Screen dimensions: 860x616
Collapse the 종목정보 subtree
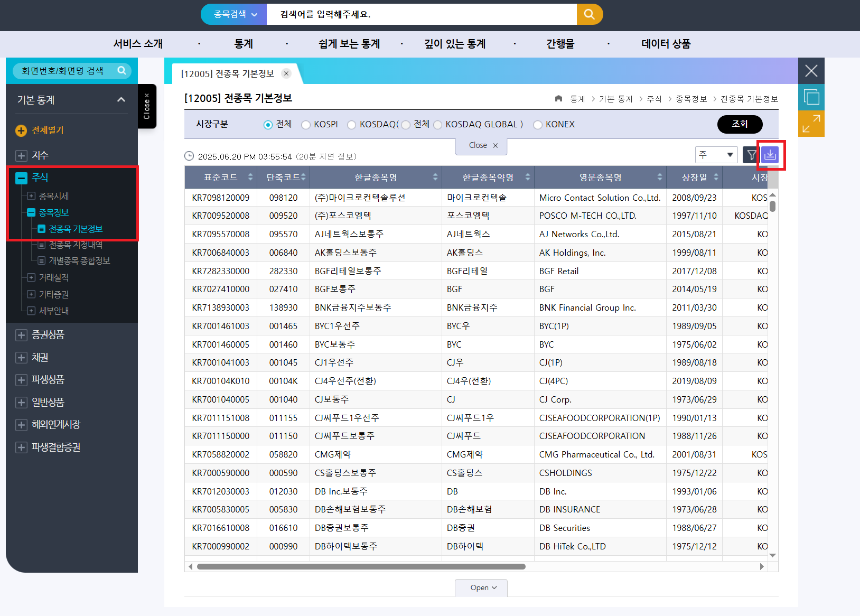[x=31, y=212]
